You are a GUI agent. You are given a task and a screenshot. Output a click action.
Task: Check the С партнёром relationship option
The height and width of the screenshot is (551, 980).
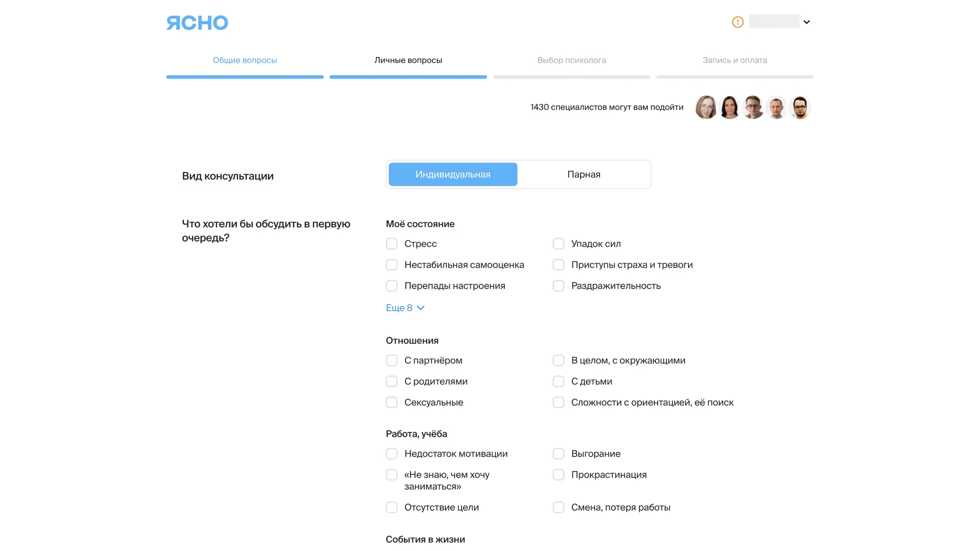coord(391,360)
